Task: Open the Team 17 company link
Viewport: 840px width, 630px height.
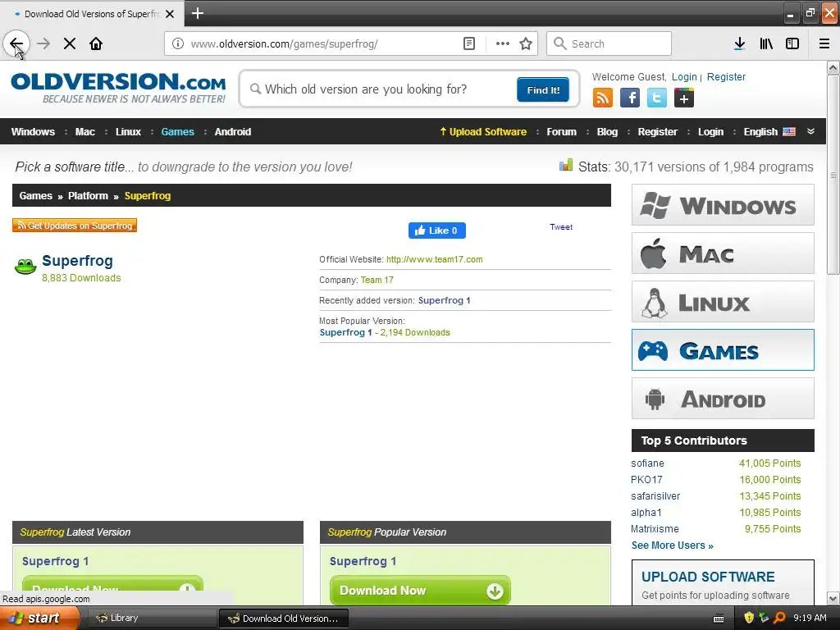Action: (377, 281)
